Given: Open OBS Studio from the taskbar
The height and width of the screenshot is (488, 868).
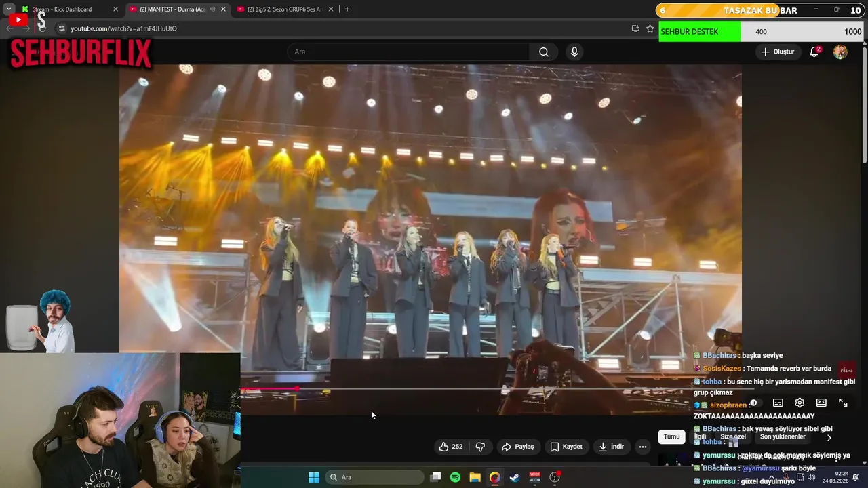Looking at the screenshot, I should click(x=555, y=477).
